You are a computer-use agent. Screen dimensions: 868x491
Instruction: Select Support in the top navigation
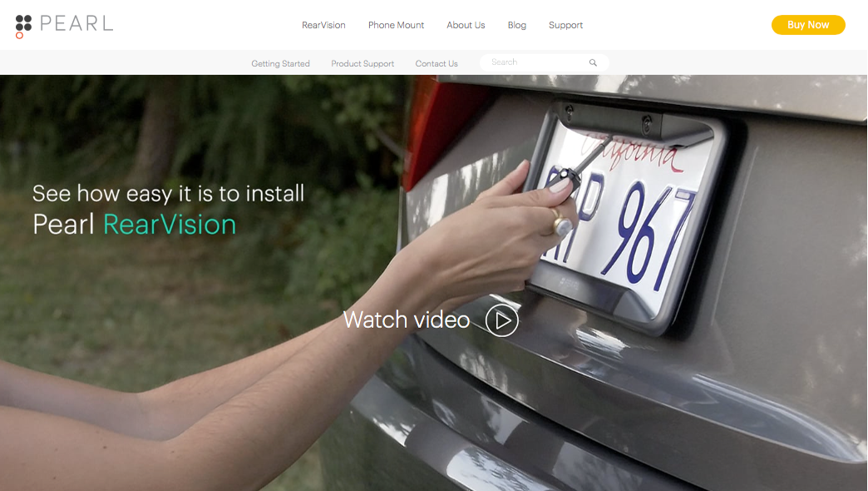tap(565, 25)
